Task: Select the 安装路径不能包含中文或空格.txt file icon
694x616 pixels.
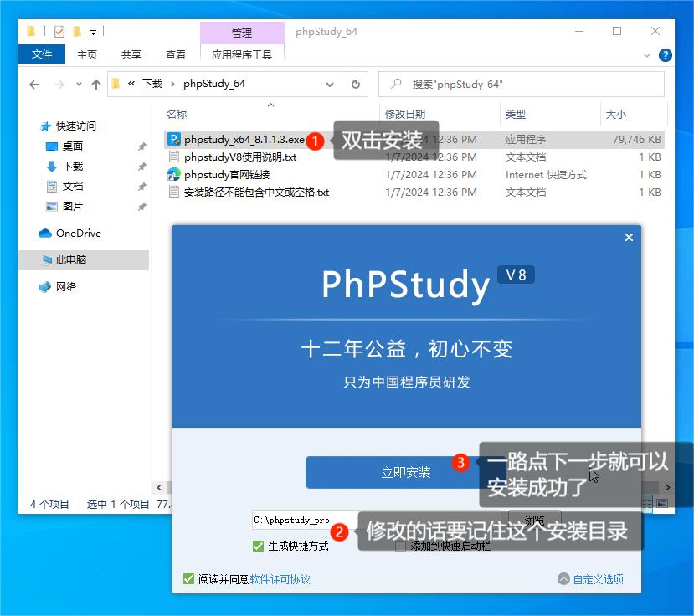Action: [174, 192]
